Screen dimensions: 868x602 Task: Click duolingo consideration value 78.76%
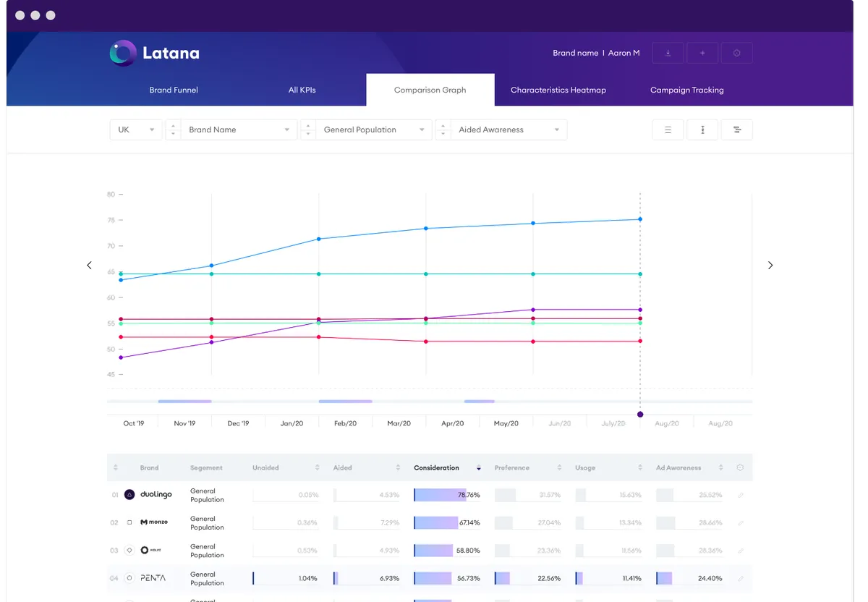pos(469,496)
